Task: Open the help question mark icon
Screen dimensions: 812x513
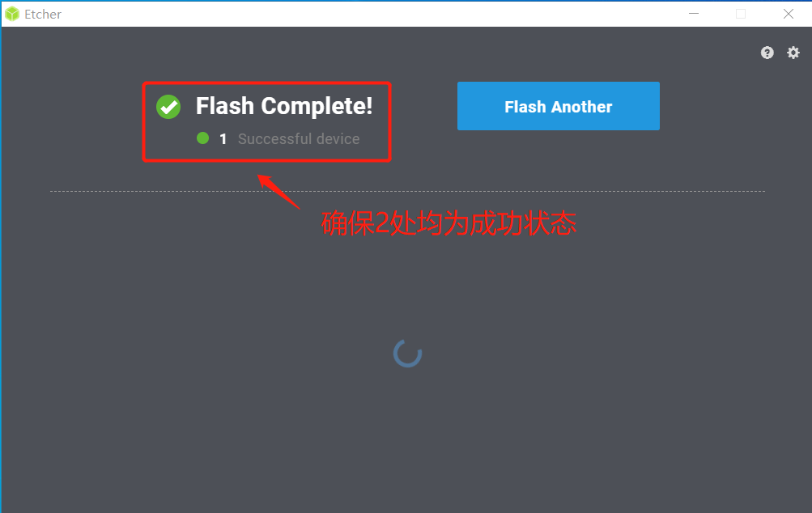Action: coord(767,53)
